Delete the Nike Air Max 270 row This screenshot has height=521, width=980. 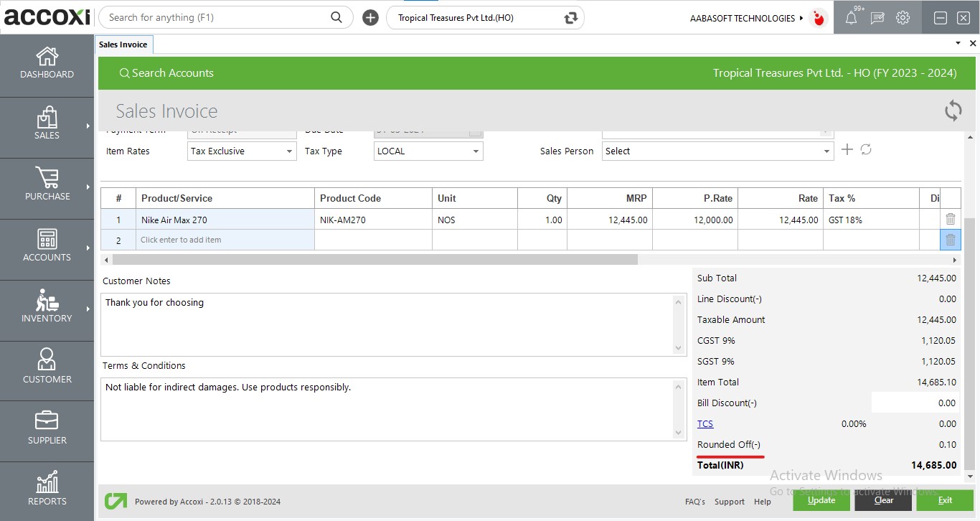click(x=950, y=220)
